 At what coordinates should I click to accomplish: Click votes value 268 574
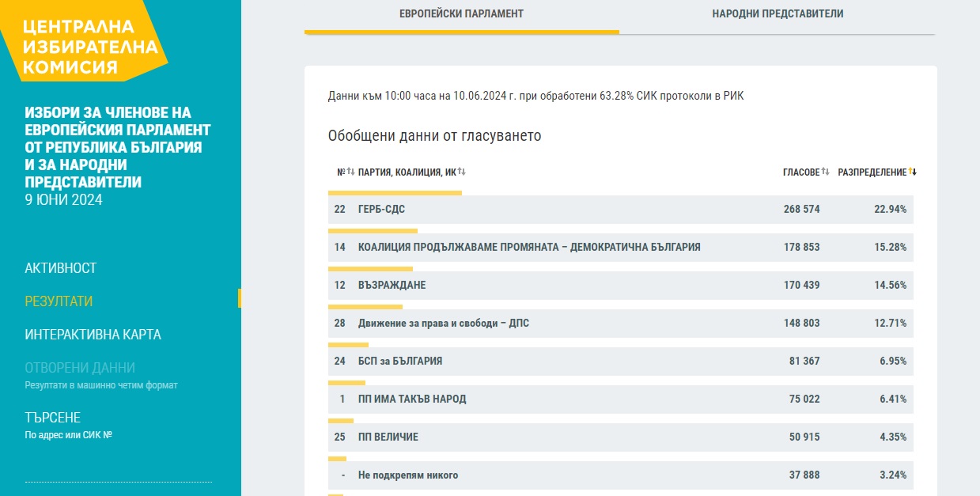click(x=801, y=210)
